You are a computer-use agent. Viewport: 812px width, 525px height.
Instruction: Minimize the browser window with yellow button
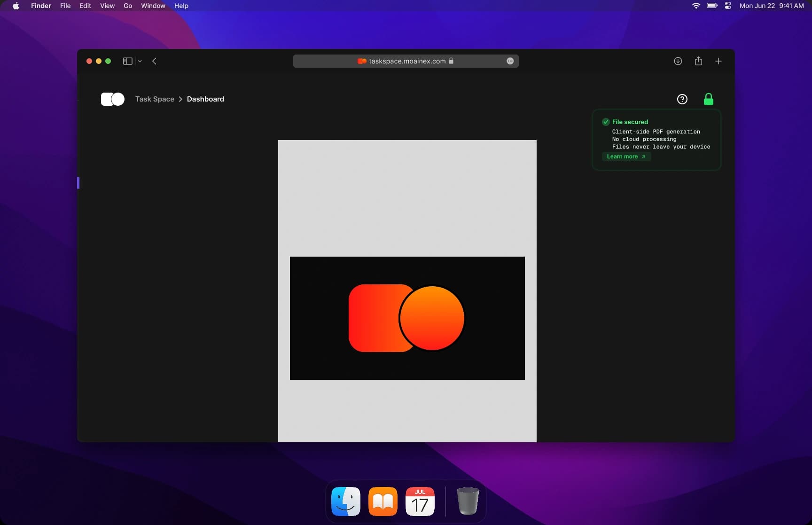coord(99,61)
